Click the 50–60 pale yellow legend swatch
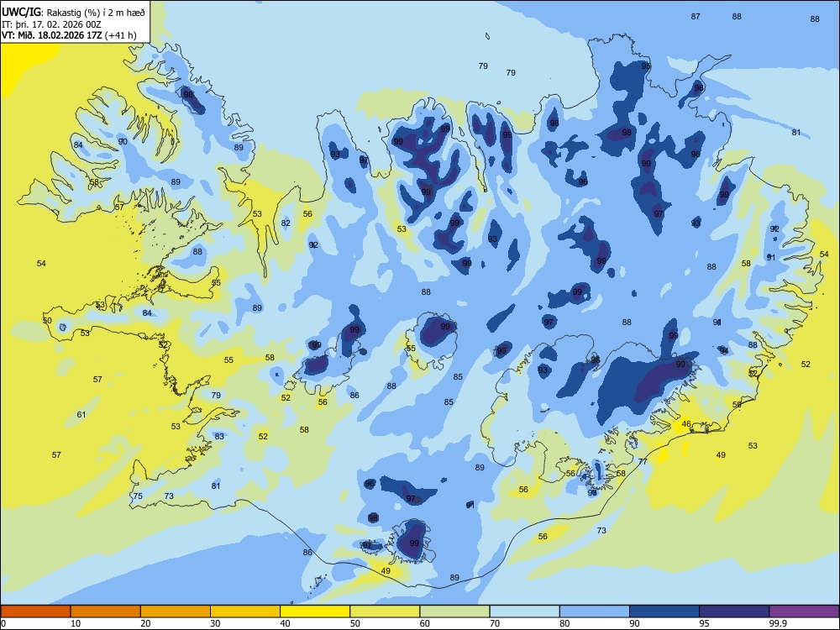 (x=385, y=612)
